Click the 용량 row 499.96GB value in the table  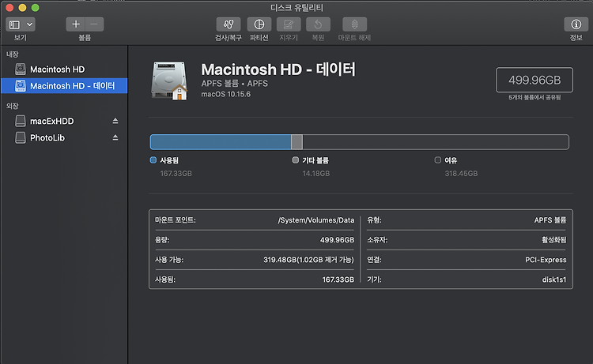pos(337,240)
